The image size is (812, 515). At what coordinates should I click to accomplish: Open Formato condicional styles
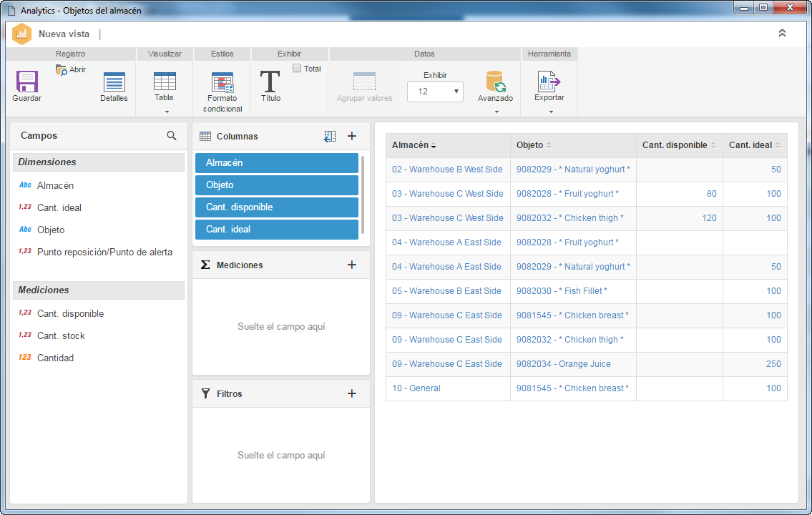point(222,82)
